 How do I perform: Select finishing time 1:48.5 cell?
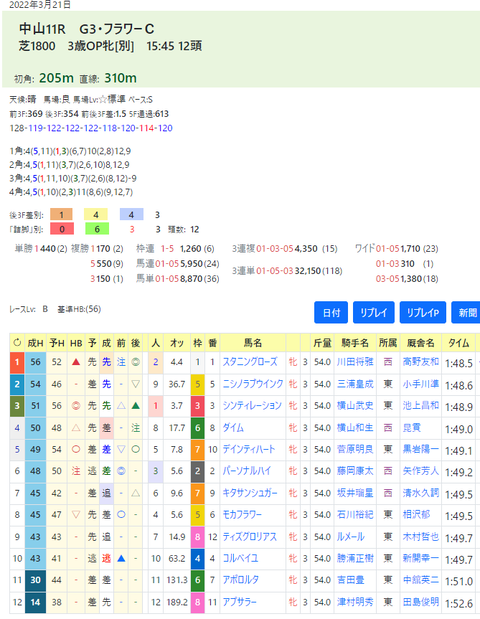(x=459, y=363)
